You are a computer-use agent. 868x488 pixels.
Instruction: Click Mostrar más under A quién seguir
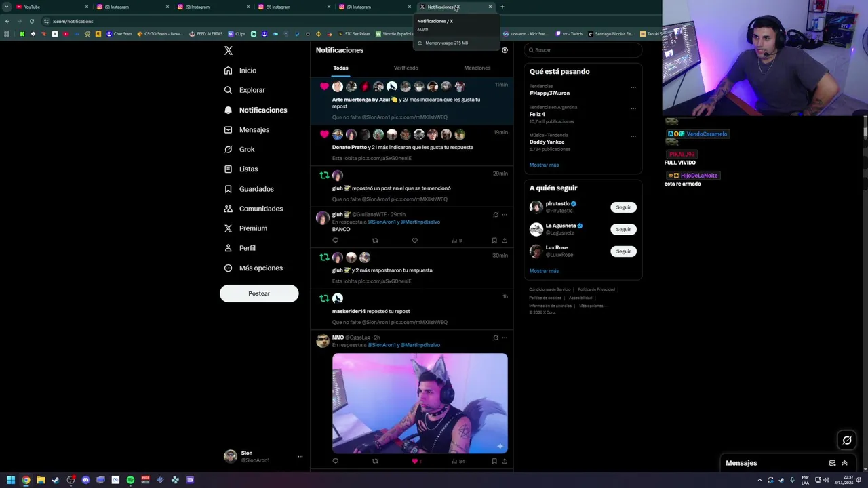click(x=544, y=271)
